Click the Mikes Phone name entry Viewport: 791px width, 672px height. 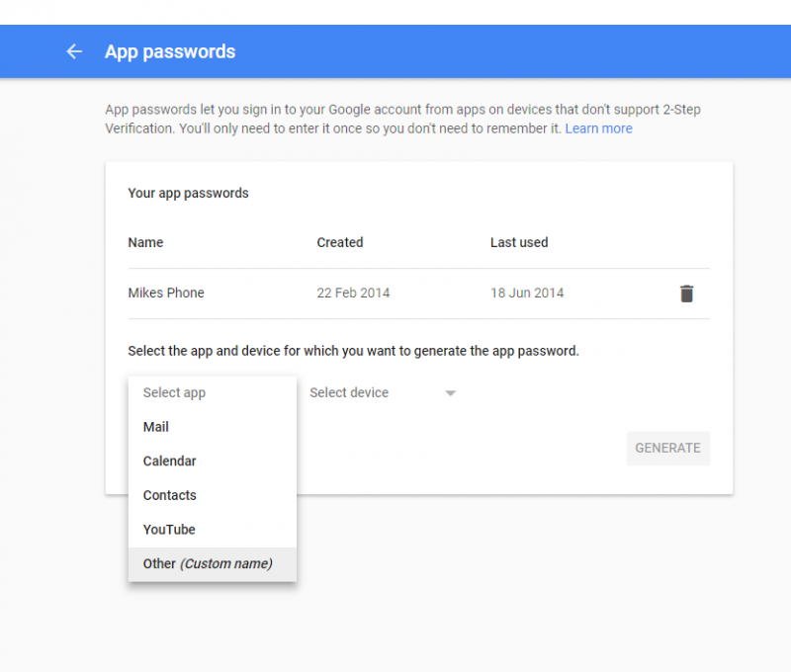tap(165, 293)
